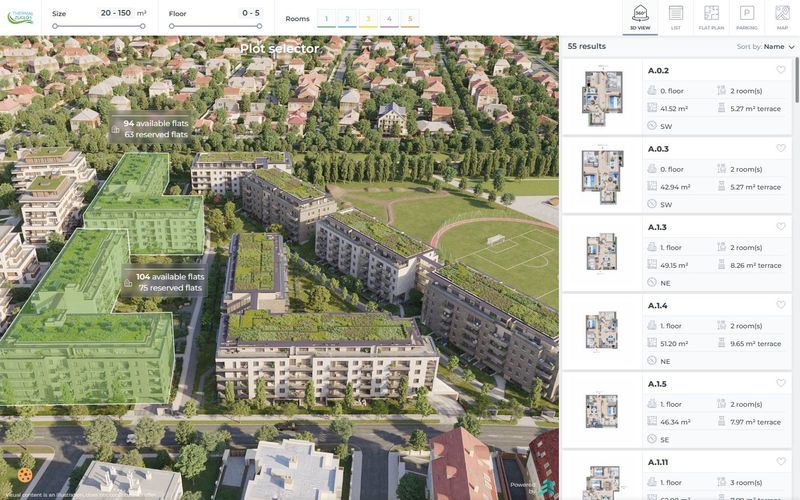Viewport: 800px width, 500px height.
Task: Click the 'Plot selector' heading
Action: point(280,48)
